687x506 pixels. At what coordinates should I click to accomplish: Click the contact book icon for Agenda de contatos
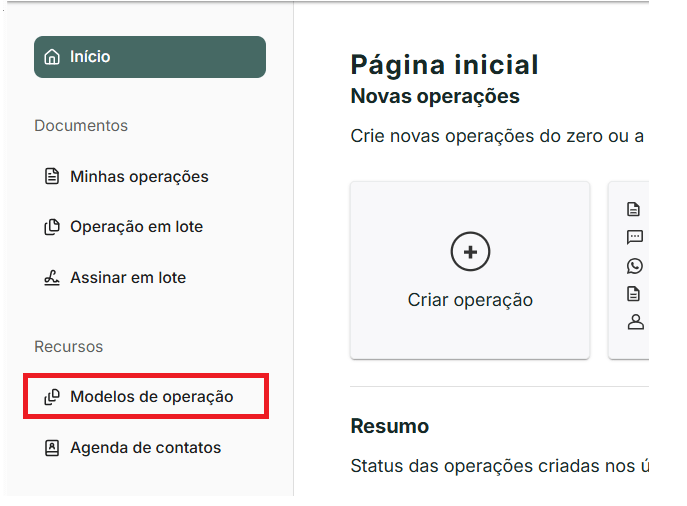point(53,448)
